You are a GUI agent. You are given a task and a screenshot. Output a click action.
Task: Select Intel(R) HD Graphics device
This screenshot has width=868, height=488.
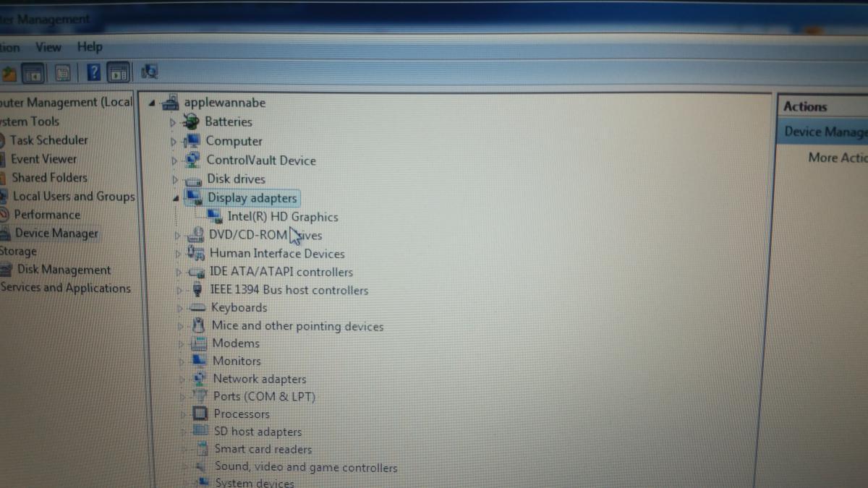[x=282, y=217]
